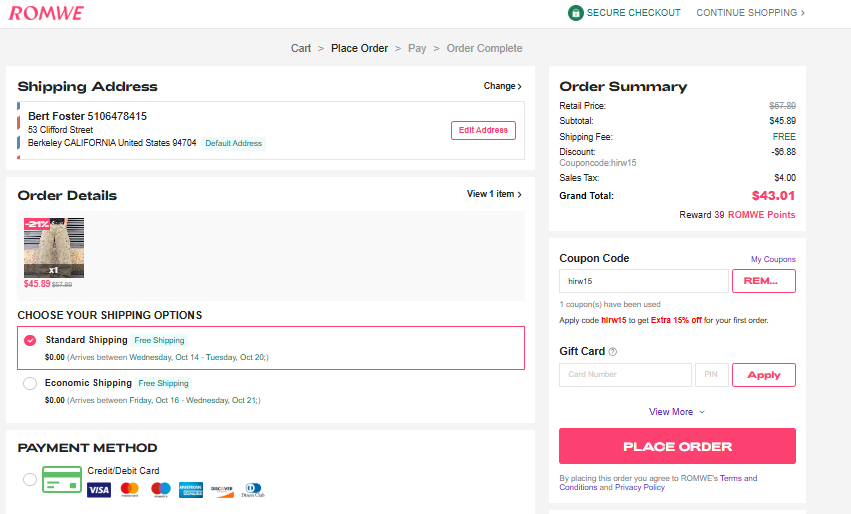
Task: Click the Diners Club icon
Action: [253, 490]
